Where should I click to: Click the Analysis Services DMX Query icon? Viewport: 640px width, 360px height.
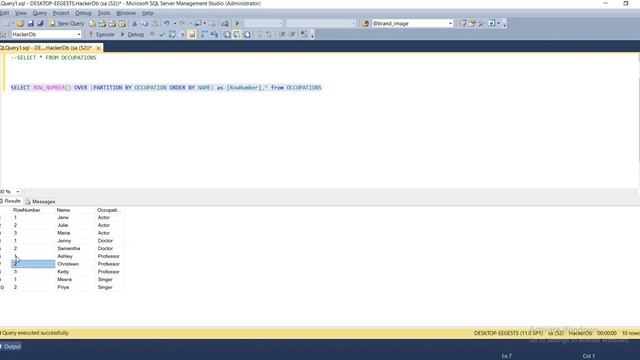(112, 23)
